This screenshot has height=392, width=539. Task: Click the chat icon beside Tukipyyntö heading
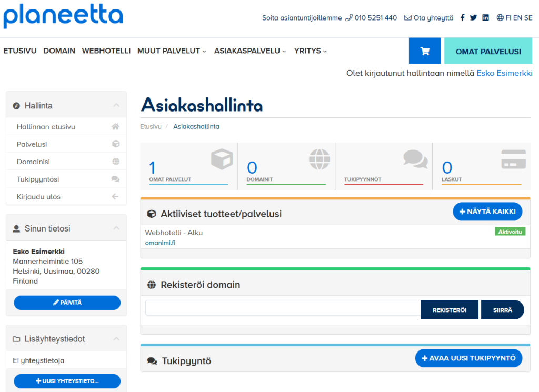(x=152, y=361)
